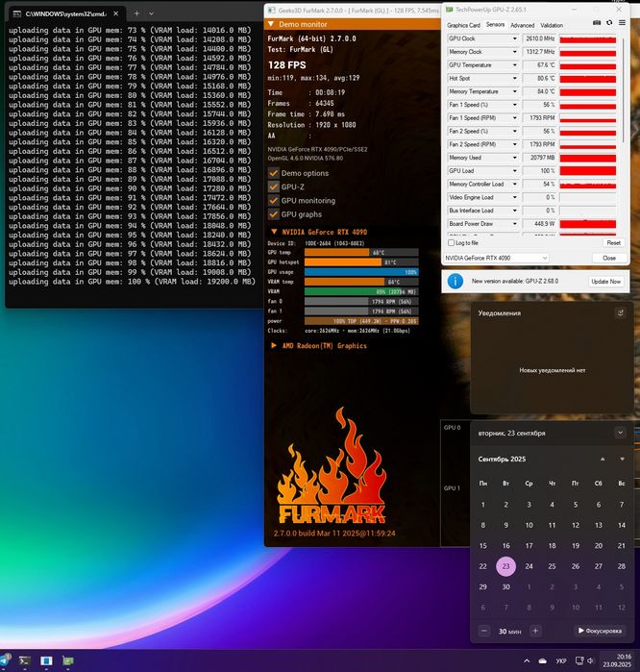Open the Memory Clock sensor dropdown
The image size is (640, 672).
tap(514, 52)
